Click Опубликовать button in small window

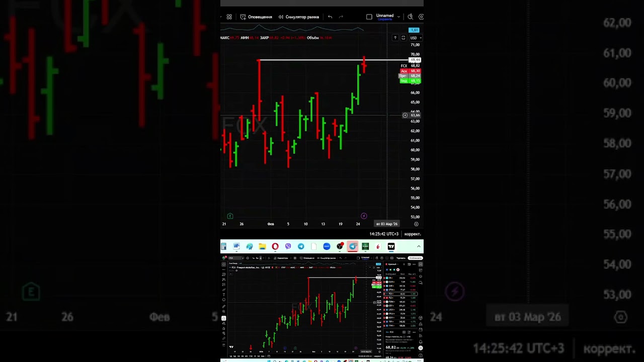click(x=416, y=258)
